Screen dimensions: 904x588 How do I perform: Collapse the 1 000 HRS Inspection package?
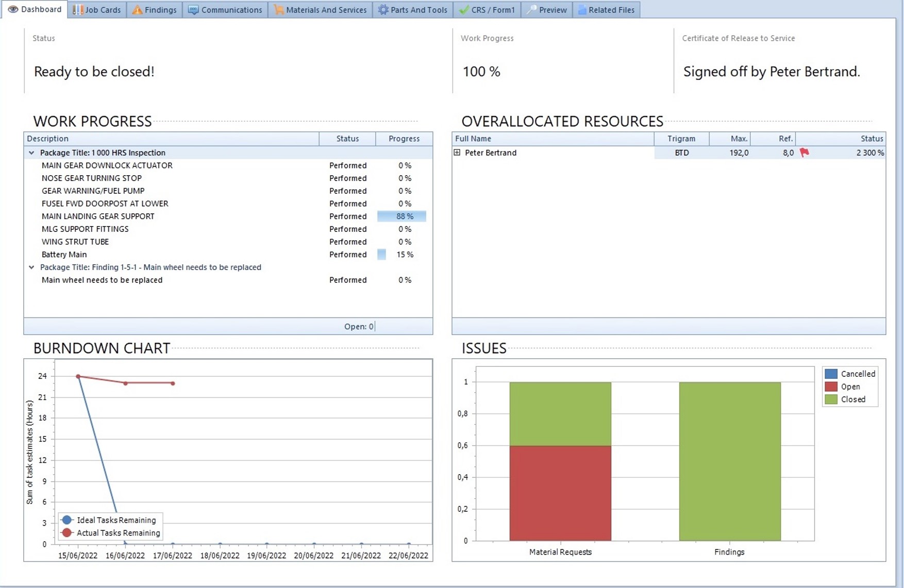(x=31, y=153)
